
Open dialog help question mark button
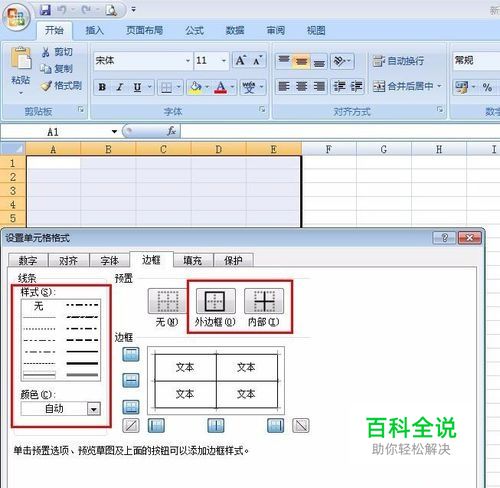click(444, 238)
